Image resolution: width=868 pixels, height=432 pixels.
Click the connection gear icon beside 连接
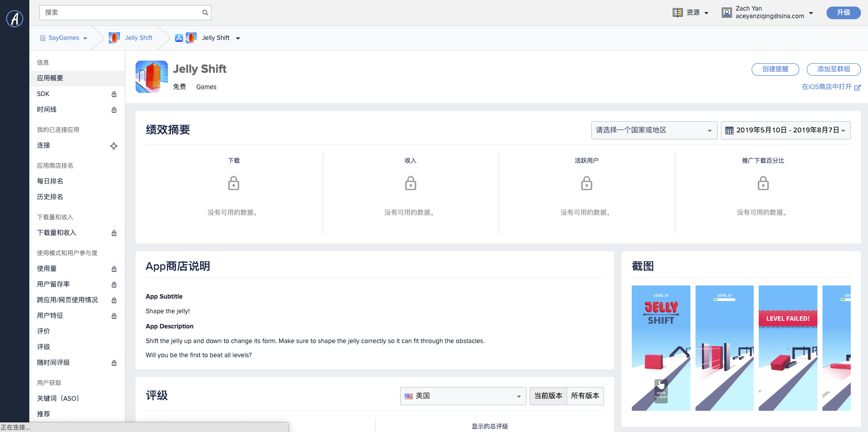click(114, 146)
